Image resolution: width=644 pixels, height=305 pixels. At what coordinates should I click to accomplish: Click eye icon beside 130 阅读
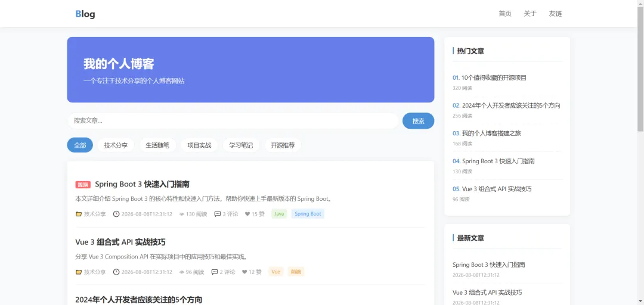tap(182, 214)
